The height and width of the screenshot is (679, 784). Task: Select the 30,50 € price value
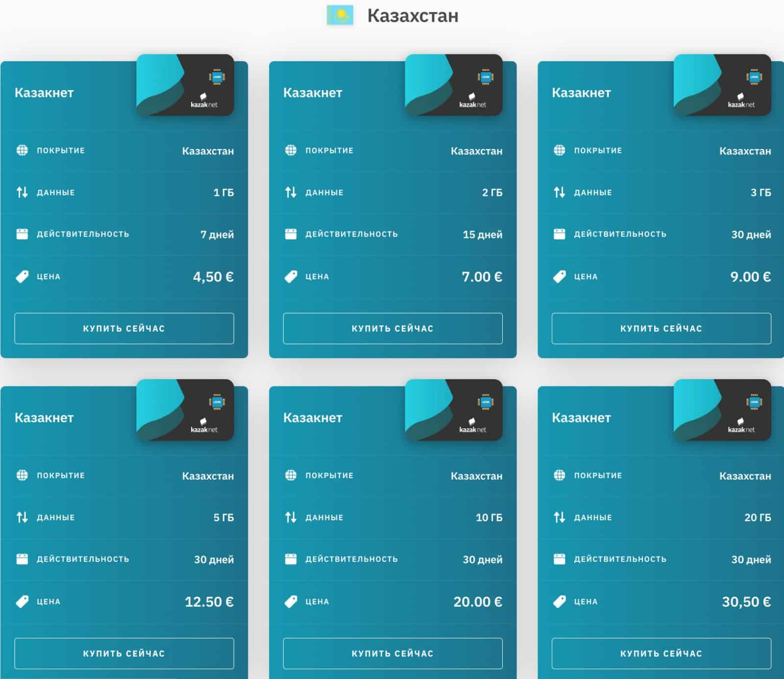tap(746, 602)
